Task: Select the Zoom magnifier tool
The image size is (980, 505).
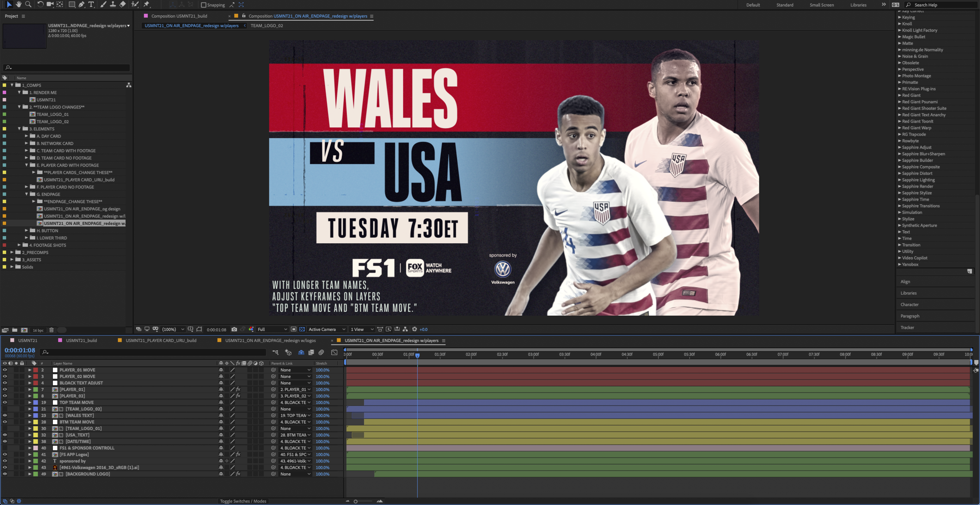Action: pyautogui.click(x=28, y=4)
